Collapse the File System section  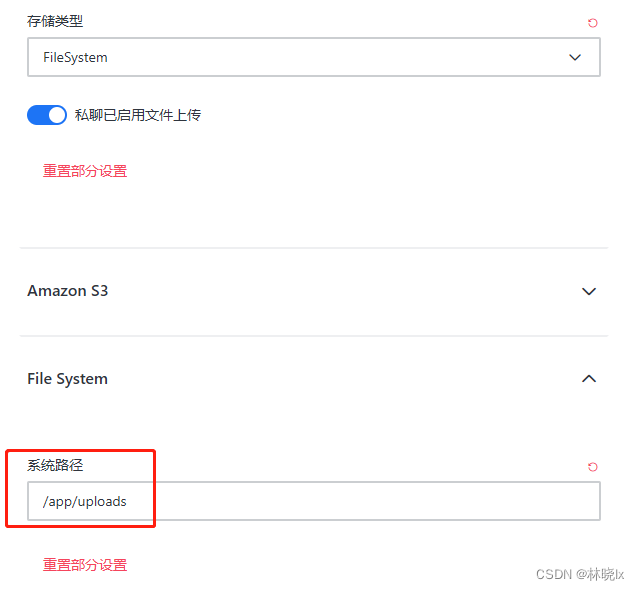(68, 379)
